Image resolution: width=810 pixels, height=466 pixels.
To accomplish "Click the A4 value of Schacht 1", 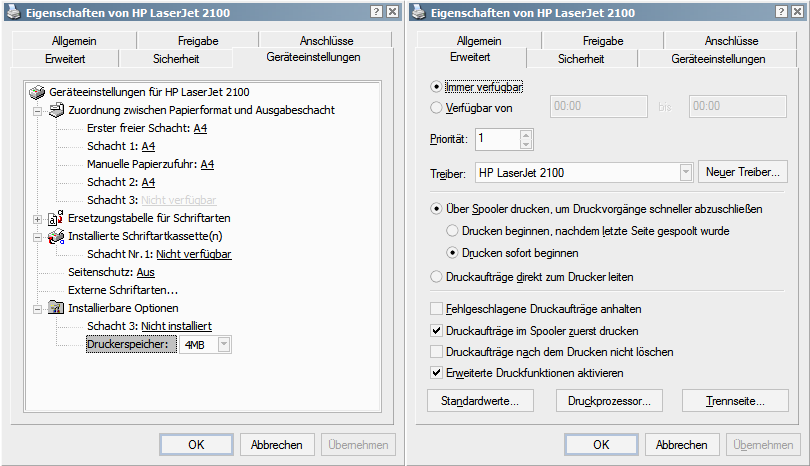I will click(x=148, y=146).
